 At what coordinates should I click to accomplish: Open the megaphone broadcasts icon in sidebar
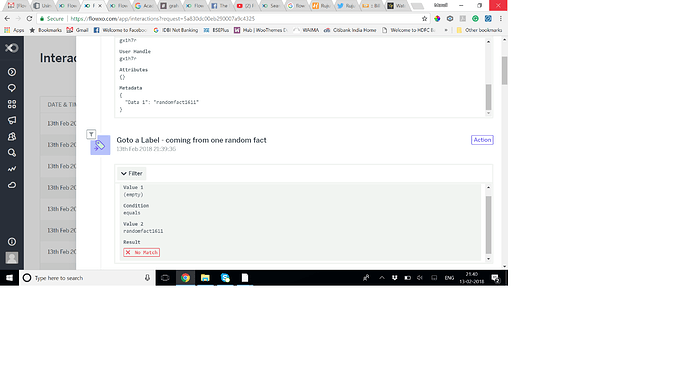click(12, 120)
